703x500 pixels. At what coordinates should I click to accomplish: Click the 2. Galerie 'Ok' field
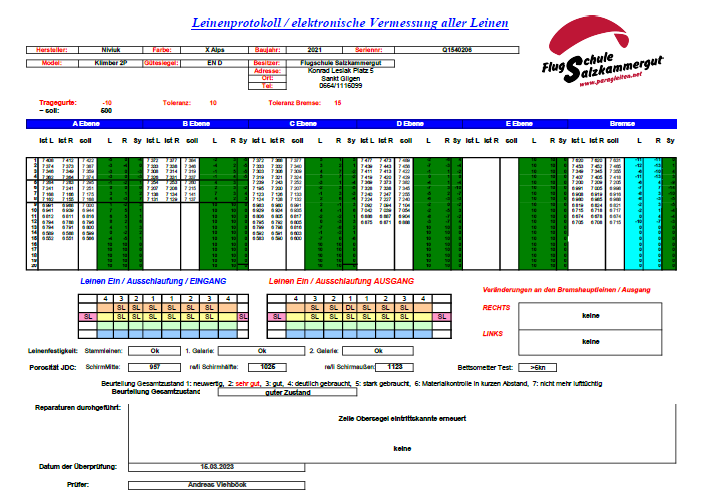(x=378, y=351)
